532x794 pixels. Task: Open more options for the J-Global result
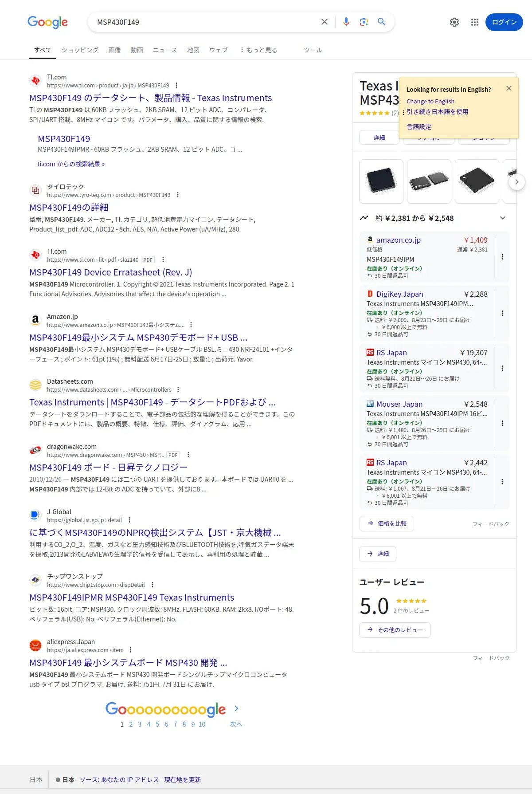pyautogui.click(x=129, y=520)
